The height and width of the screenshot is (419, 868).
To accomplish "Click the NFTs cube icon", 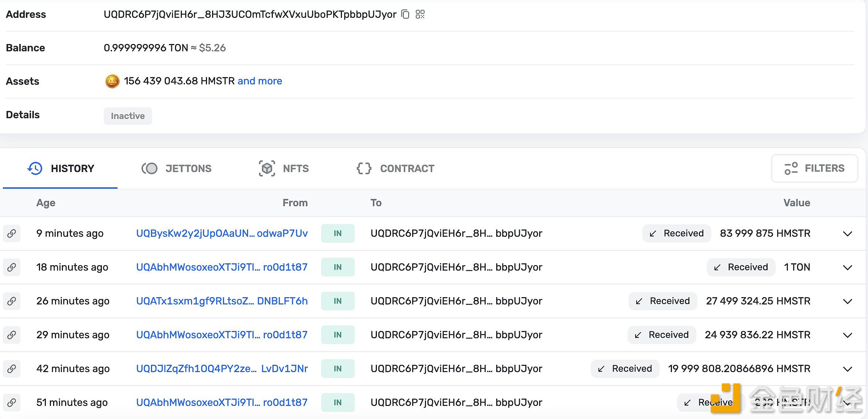I will (x=267, y=168).
